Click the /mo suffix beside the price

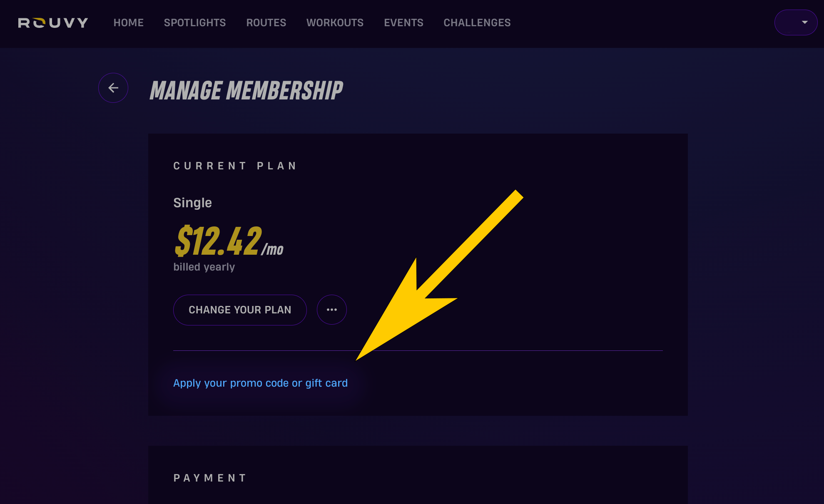(x=273, y=250)
